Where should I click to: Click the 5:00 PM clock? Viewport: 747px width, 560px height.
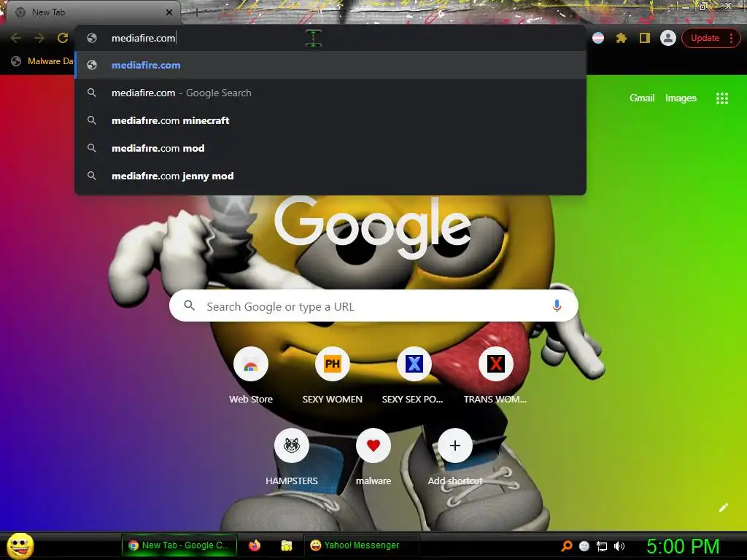683,546
